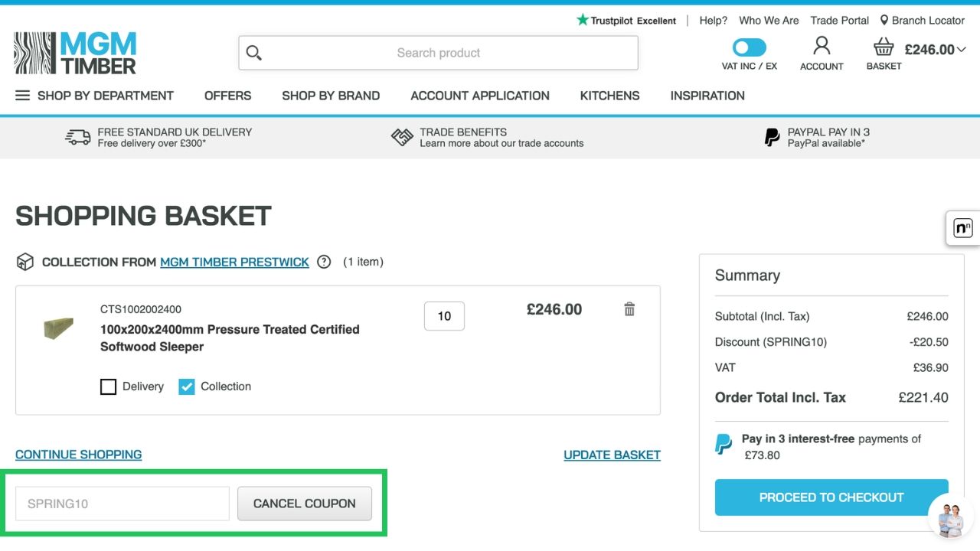Open the Account profile icon
The image size is (980, 551).
coord(822,45)
